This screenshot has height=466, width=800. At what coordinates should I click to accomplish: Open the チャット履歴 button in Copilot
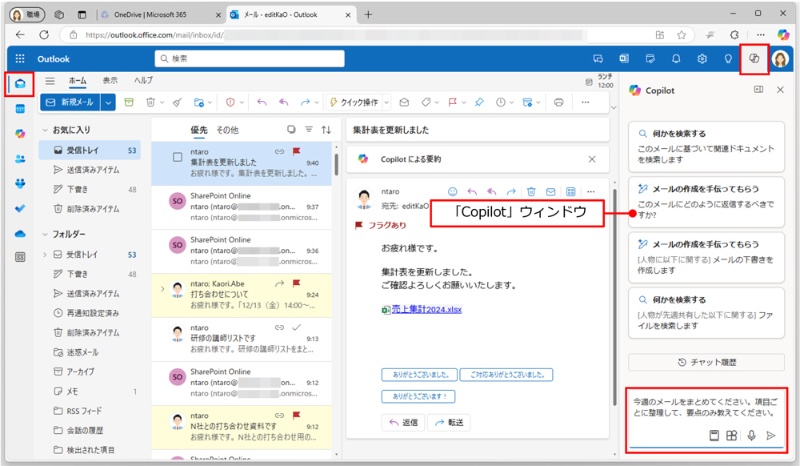[x=707, y=362]
